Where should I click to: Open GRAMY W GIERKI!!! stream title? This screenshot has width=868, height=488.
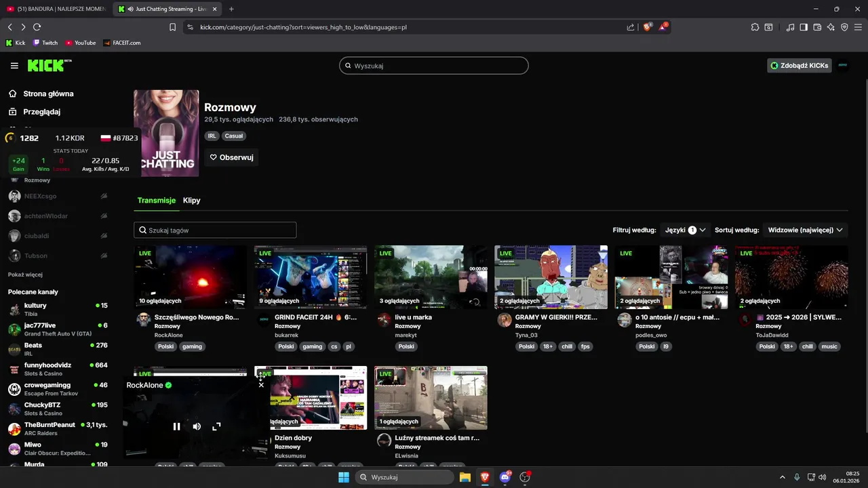(x=556, y=317)
